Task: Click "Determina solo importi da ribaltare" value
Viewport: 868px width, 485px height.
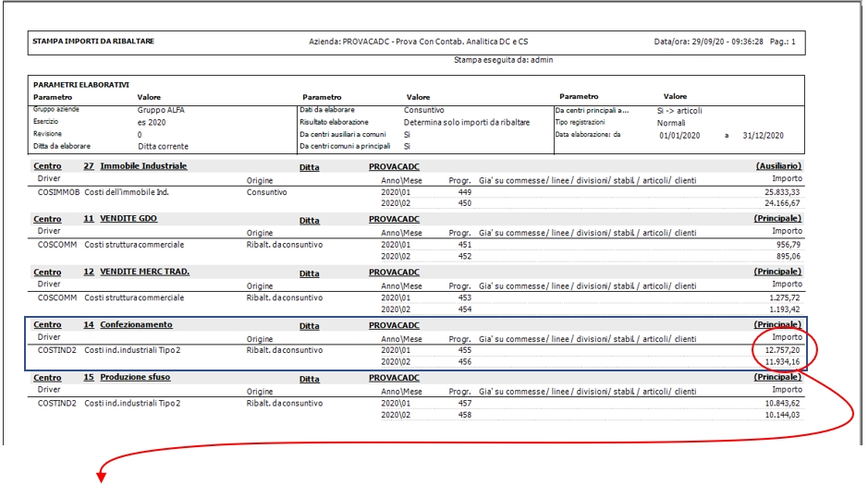Action: (466, 122)
